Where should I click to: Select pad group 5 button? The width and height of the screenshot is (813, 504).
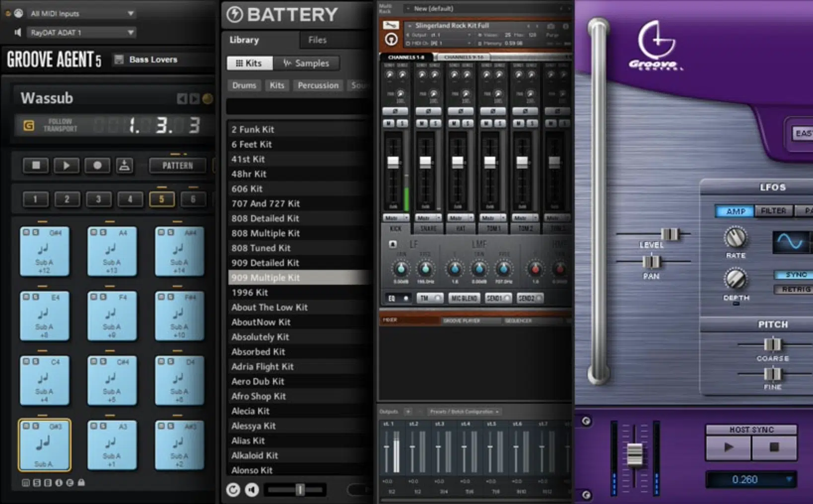click(161, 199)
